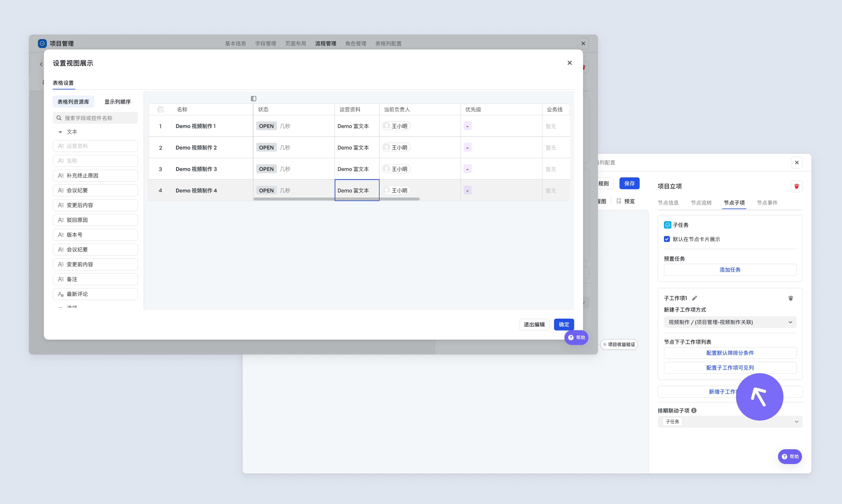
Task: Click OPEN status tag in row 3
Action: pyautogui.click(x=266, y=169)
